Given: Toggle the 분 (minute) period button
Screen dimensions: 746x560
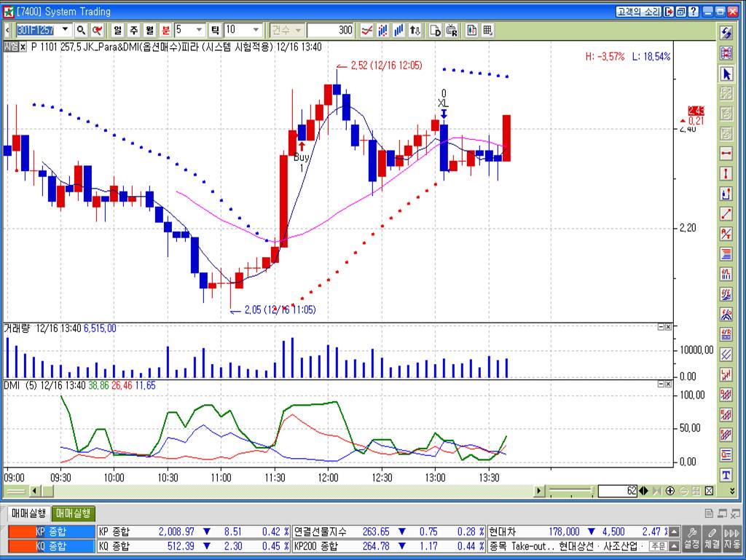Looking at the screenshot, I should pos(165,30).
